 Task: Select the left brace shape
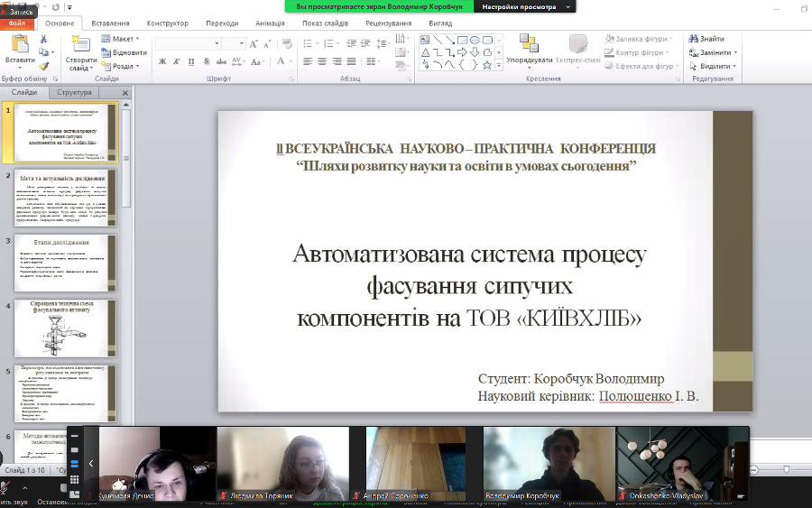coord(463,65)
